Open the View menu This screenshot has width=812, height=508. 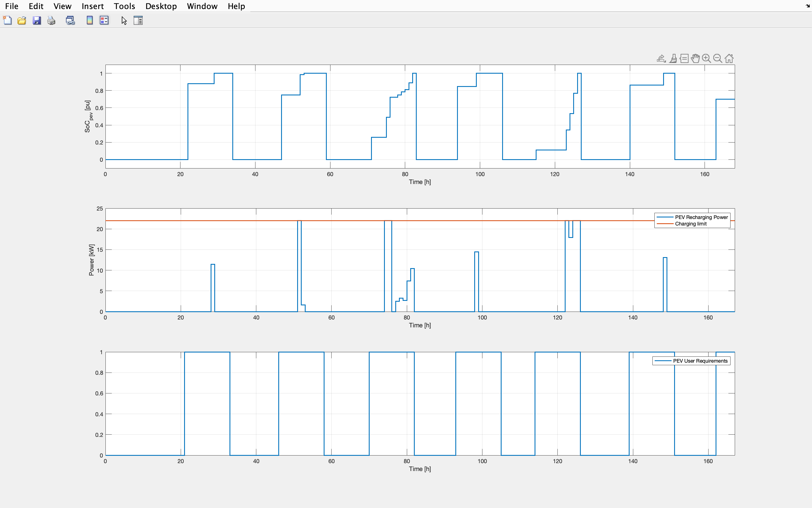[x=62, y=6]
